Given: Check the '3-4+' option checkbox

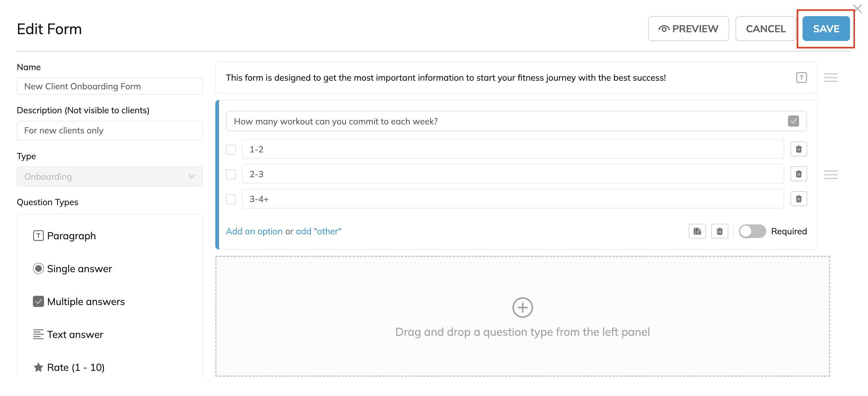Looking at the screenshot, I should coord(231,199).
